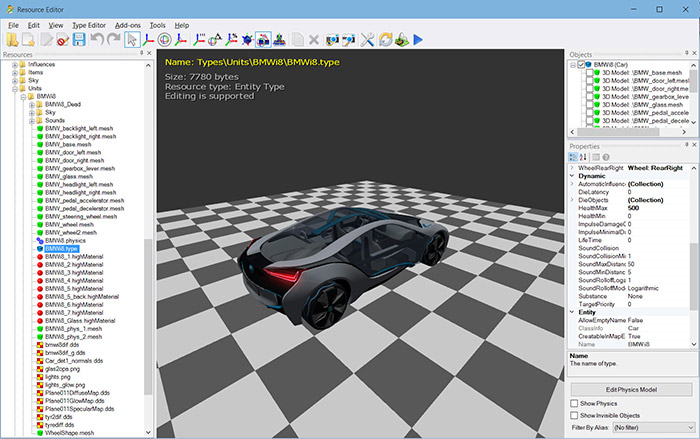Check the BMW_door_left 3D Model checkbox
The height and width of the screenshot is (439, 700).
coord(590,81)
